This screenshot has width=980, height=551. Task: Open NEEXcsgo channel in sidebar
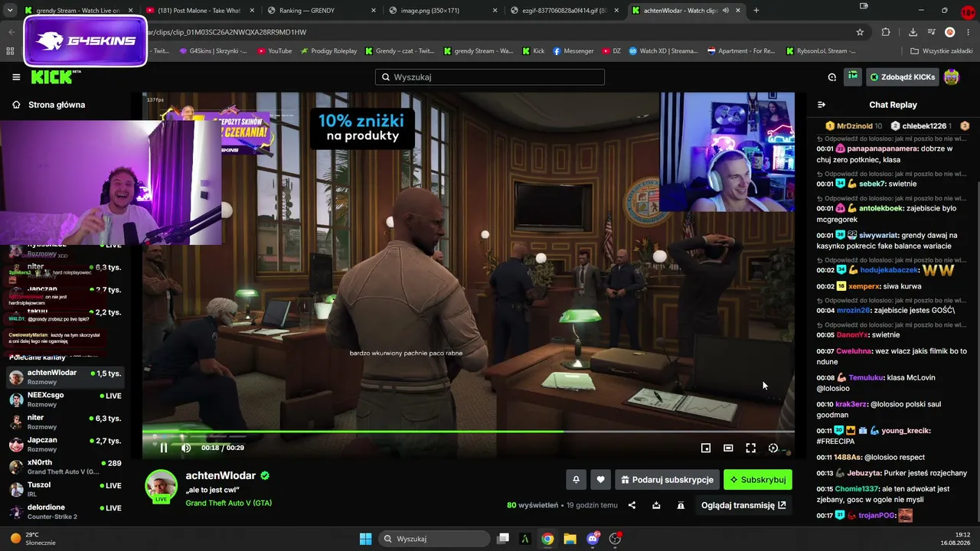(x=65, y=399)
